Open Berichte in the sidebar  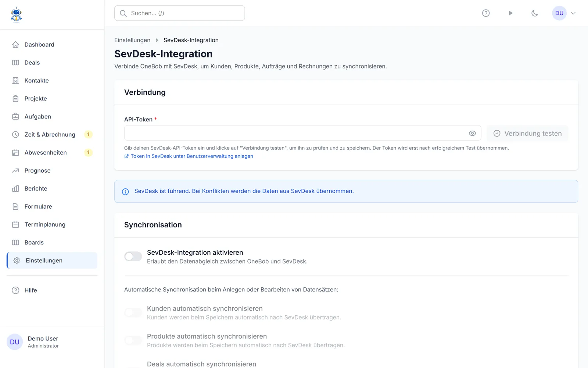52,189
